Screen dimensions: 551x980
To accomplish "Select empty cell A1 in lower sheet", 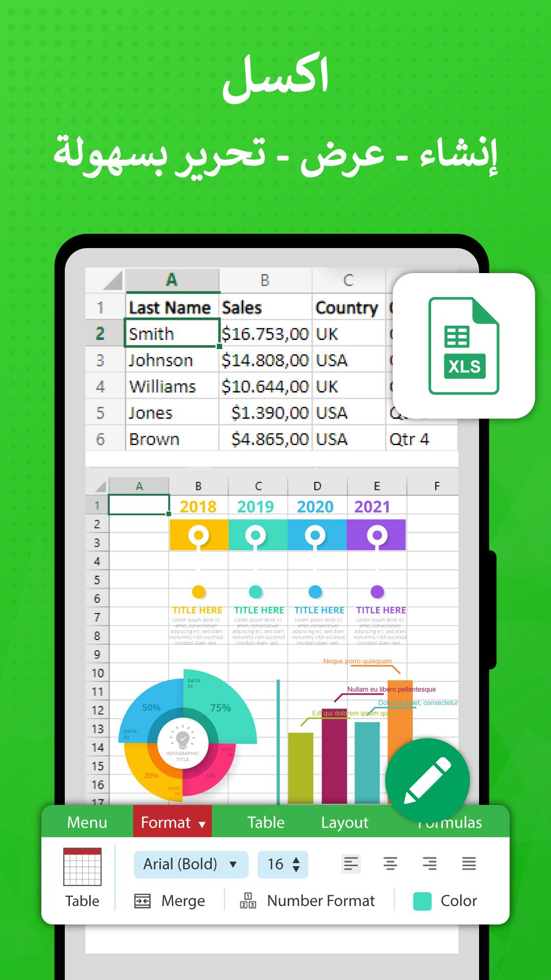I will coord(139,505).
